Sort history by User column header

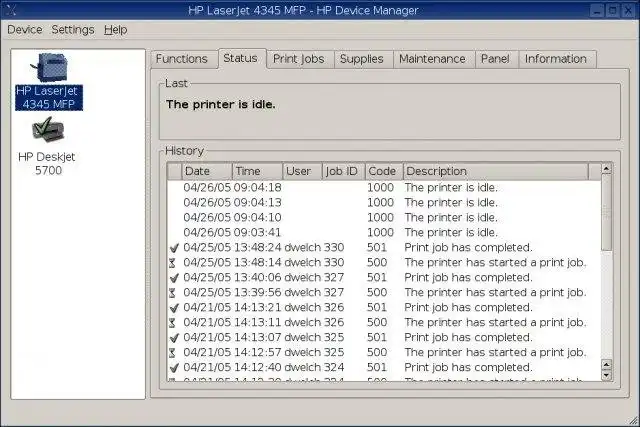[302, 171]
